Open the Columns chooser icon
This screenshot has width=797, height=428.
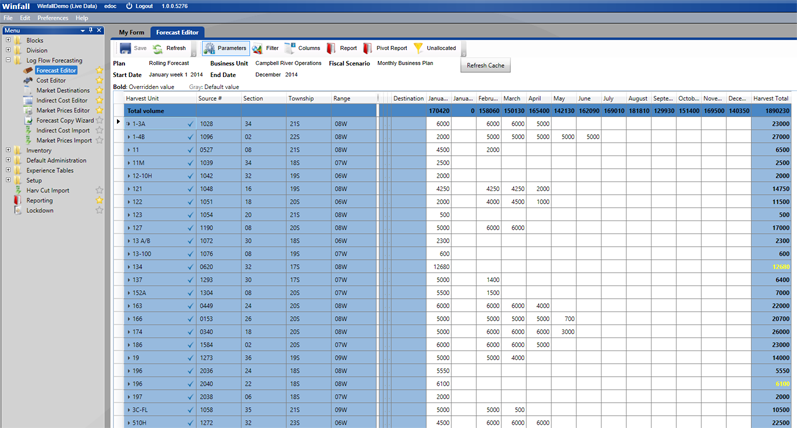tap(289, 48)
